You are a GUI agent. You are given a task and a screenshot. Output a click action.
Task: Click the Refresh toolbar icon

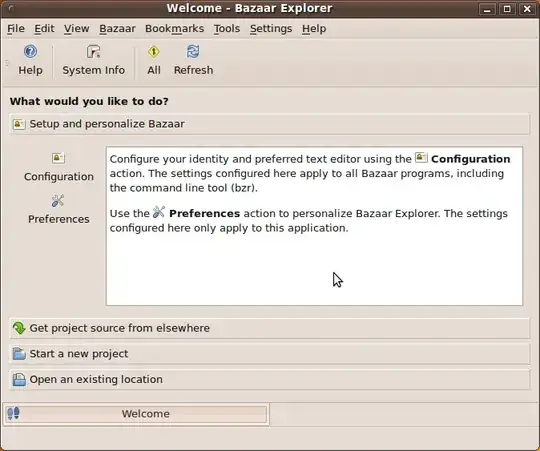tap(193, 52)
